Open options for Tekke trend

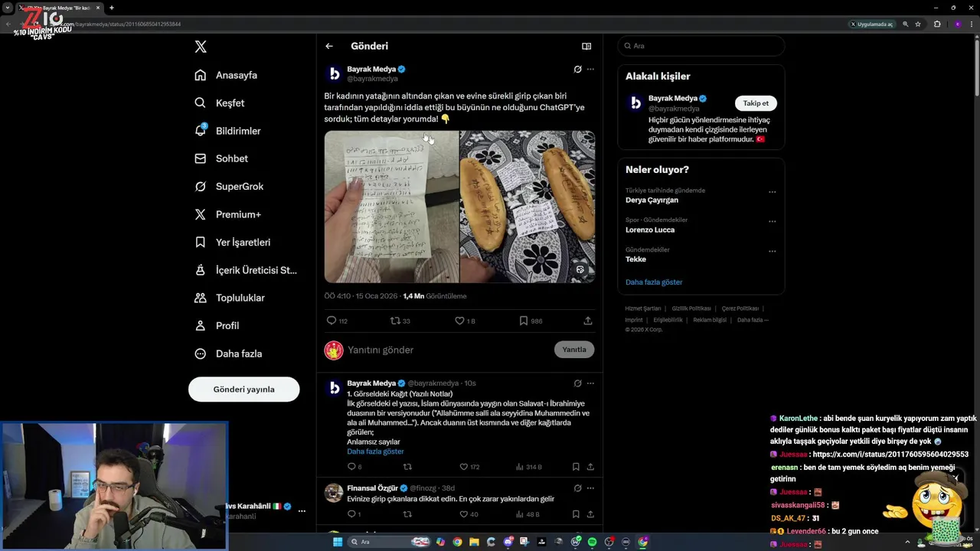tap(772, 251)
